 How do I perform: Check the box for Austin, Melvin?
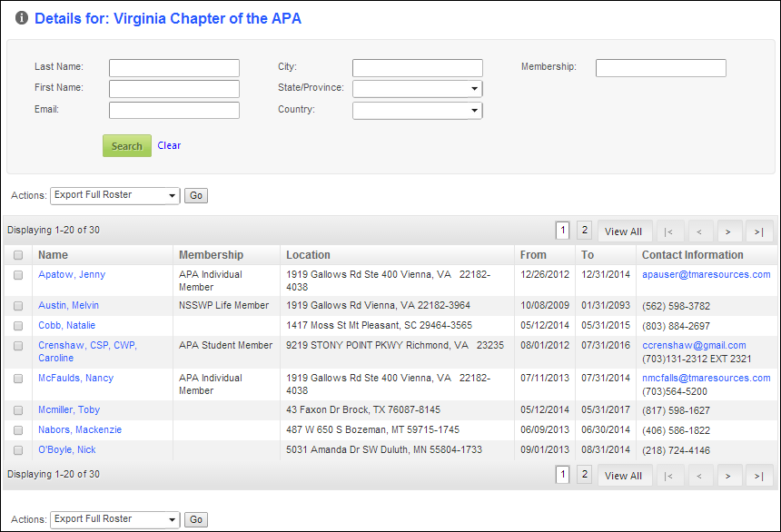18,306
